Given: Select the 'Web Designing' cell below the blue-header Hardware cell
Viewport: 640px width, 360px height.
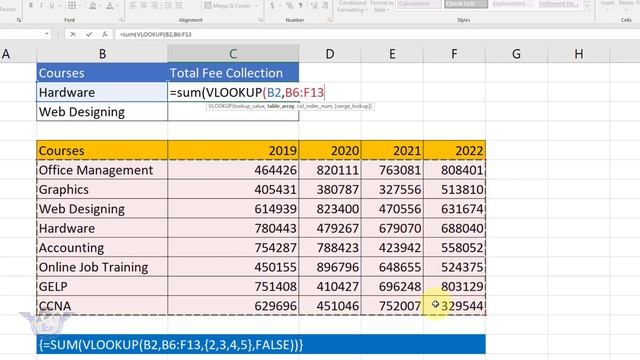Looking at the screenshot, I should (102, 112).
